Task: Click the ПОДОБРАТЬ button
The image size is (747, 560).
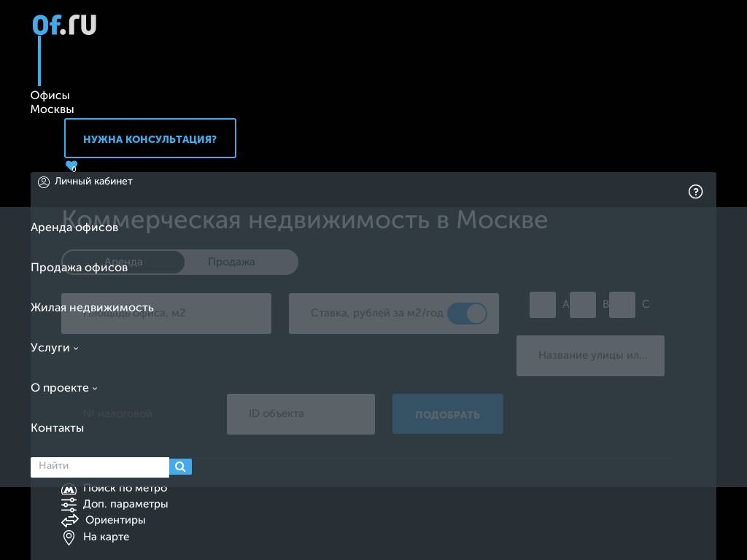Action: [448, 414]
